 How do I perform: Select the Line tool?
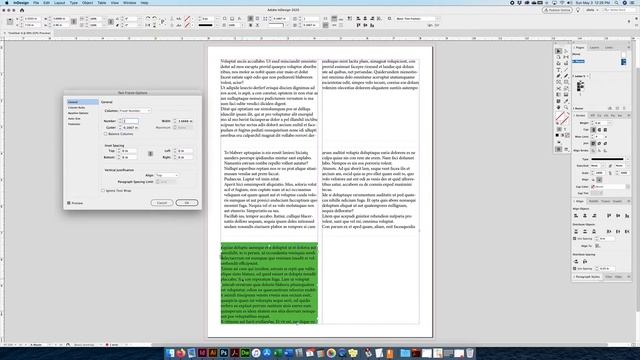[x=566, y=70]
